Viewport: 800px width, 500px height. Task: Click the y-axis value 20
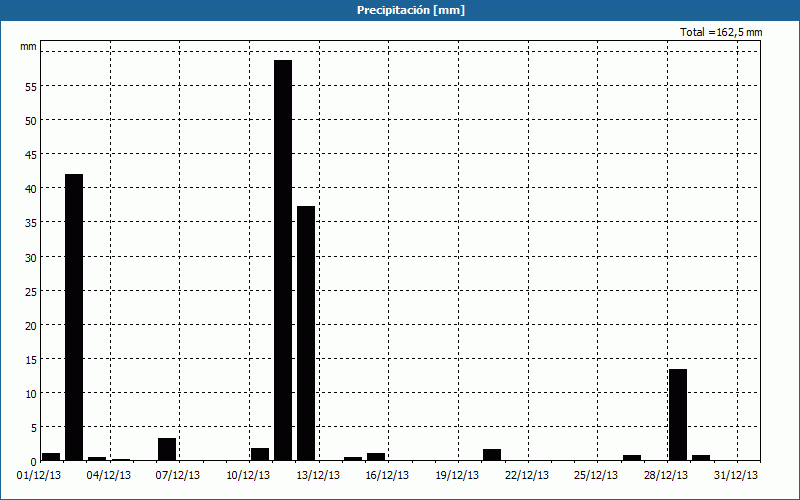click(31, 326)
